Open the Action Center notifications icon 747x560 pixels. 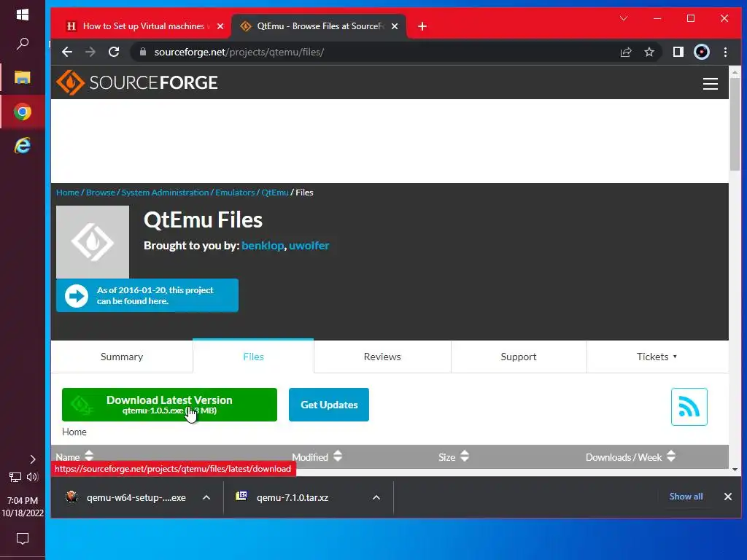click(23, 539)
